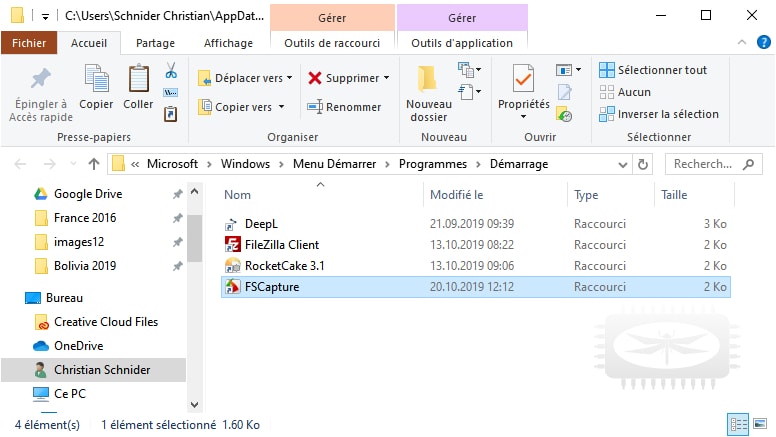Image resolution: width=776 pixels, height=437 pixels.
Task: Sort by the Nom column header
Action: [x=238, y=195]
